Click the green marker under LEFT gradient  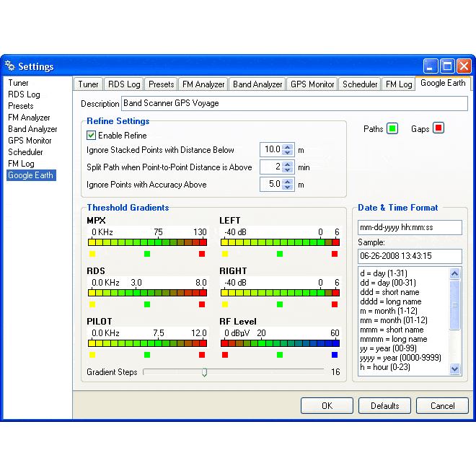280,254
